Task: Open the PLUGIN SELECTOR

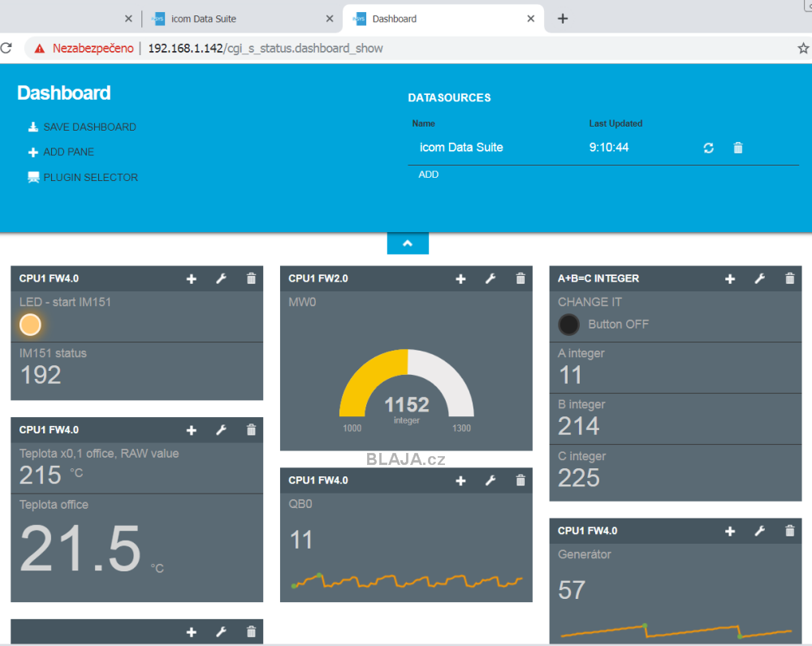Action: (x=83, y=178)
